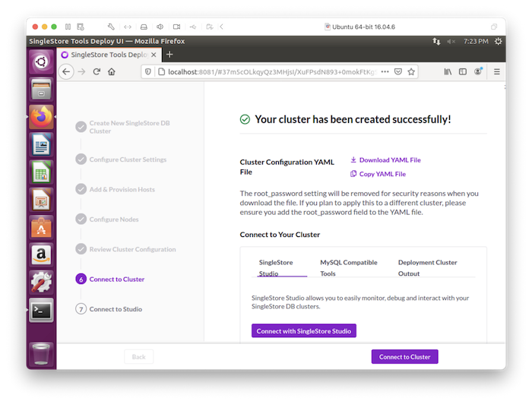Launch Firefox from the dock
532x404 pixels.
pyautogui.click(x=41, y=117)
